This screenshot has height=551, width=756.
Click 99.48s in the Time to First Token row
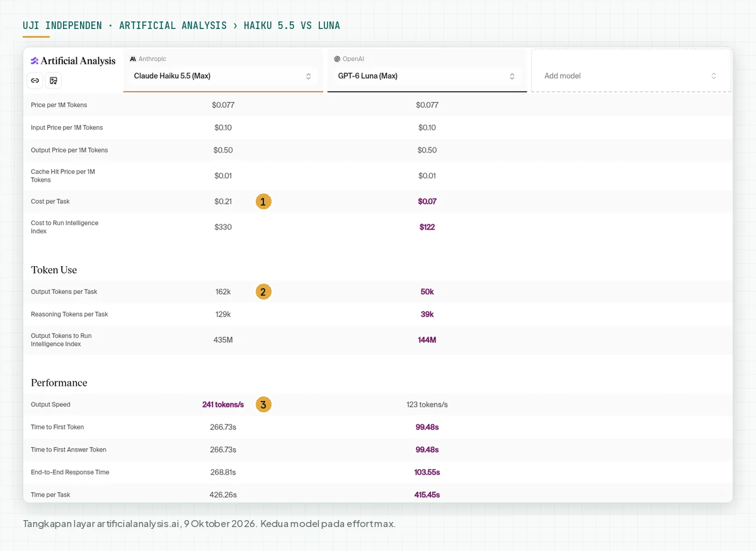tap(427, 427)
